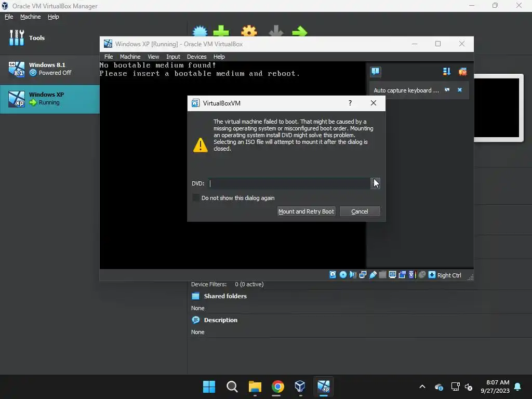Switch to Windows XP VM taskbar icon

click(323, 387)
